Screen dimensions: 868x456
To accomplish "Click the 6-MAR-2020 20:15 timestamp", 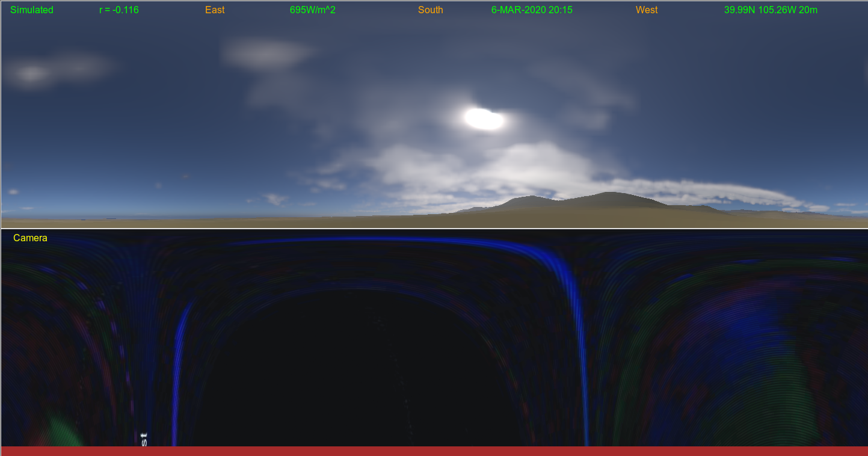I will (532, 10).
